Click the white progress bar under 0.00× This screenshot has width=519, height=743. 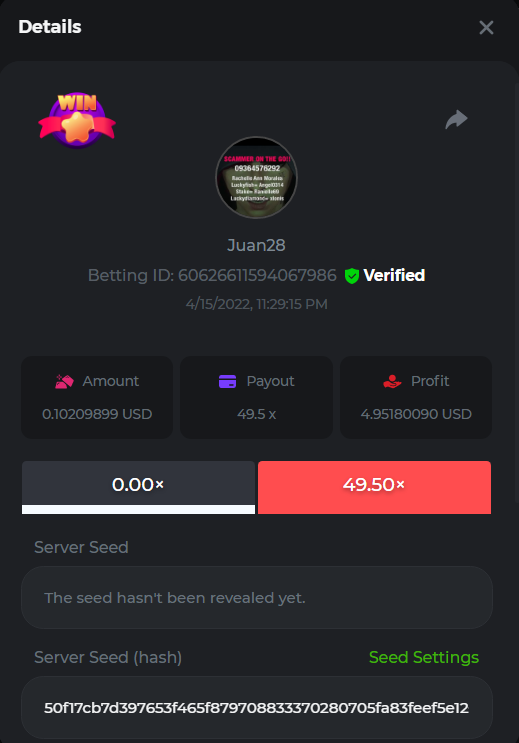(x=138, y=509)
